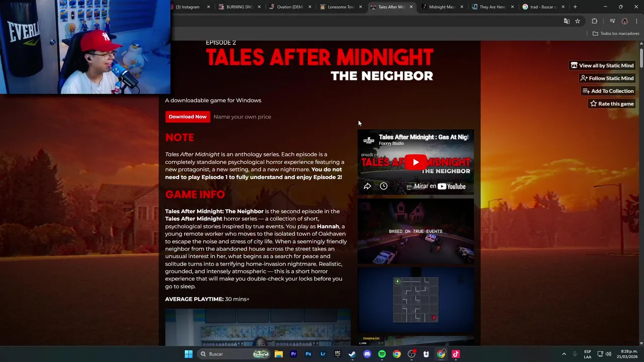This screenshot has width=644, height=362.
Task: Open the Windows Start menu
Action: coord(188,354)
